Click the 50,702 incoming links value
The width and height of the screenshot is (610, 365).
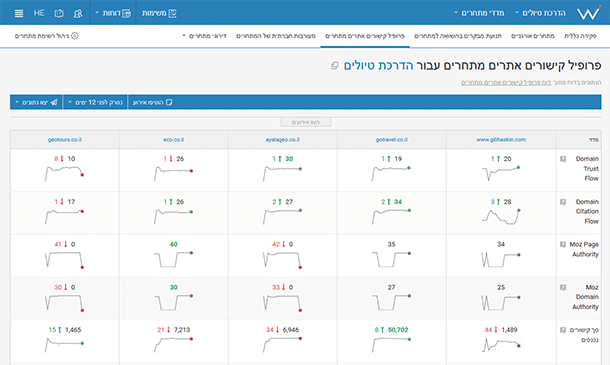pyautogui.click(x=398, y=330)
